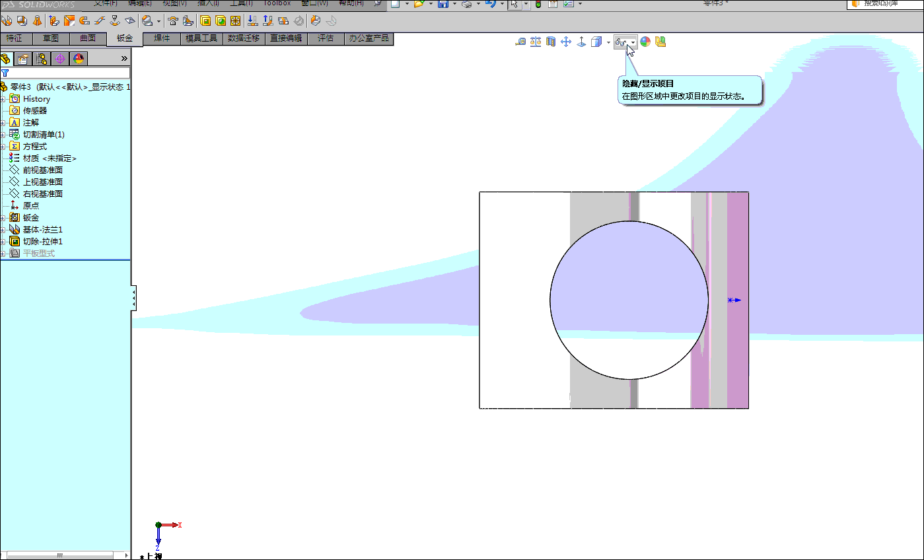Viewport: 924px width, 560px height.
Task: Click the knowledge base search box
Action: click(x=885, y=4)
